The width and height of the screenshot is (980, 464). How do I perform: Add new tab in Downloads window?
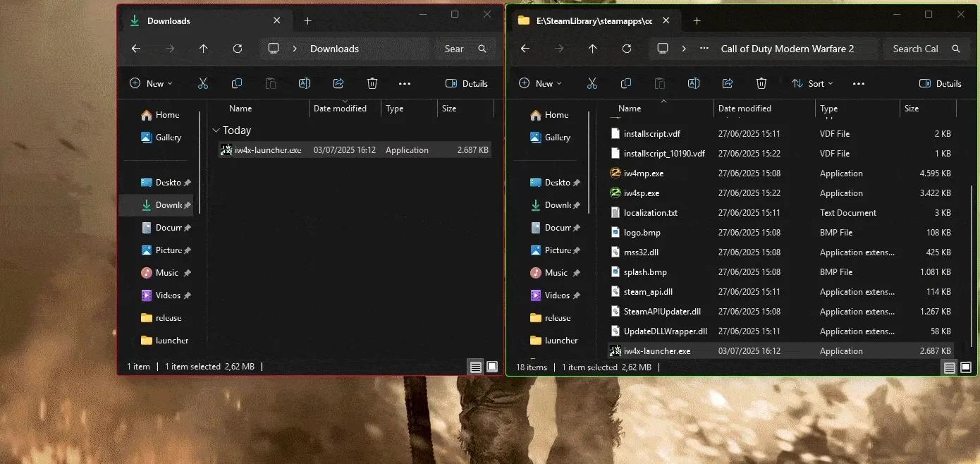(307, 21)
